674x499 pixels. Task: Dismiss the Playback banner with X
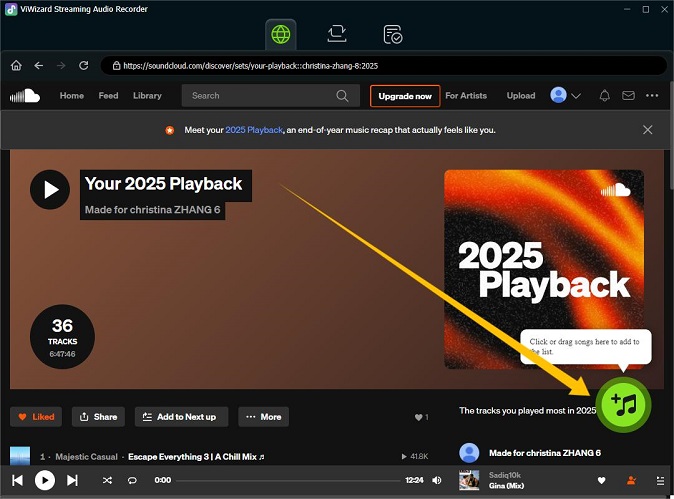click(647, 130)
